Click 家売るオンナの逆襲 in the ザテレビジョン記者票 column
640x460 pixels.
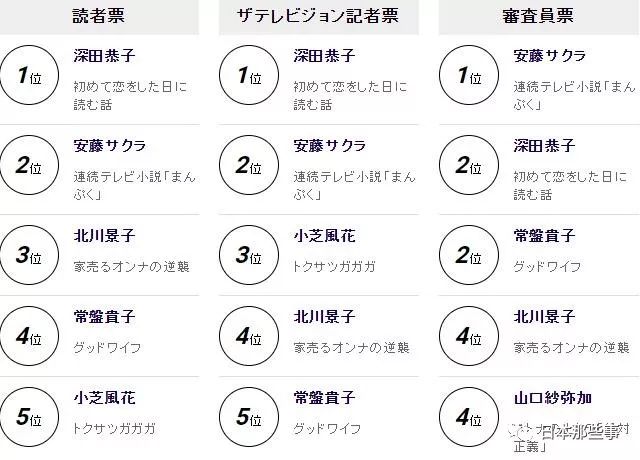point(351,348)
